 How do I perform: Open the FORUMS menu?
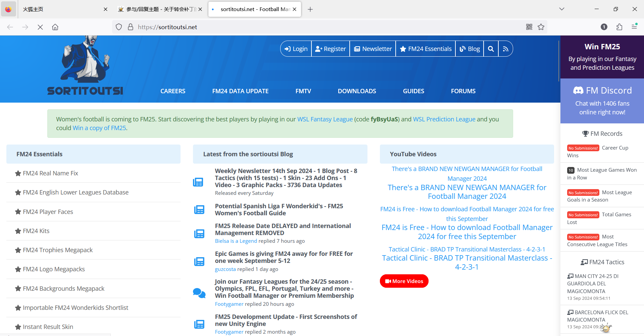[x=463, y=91]
